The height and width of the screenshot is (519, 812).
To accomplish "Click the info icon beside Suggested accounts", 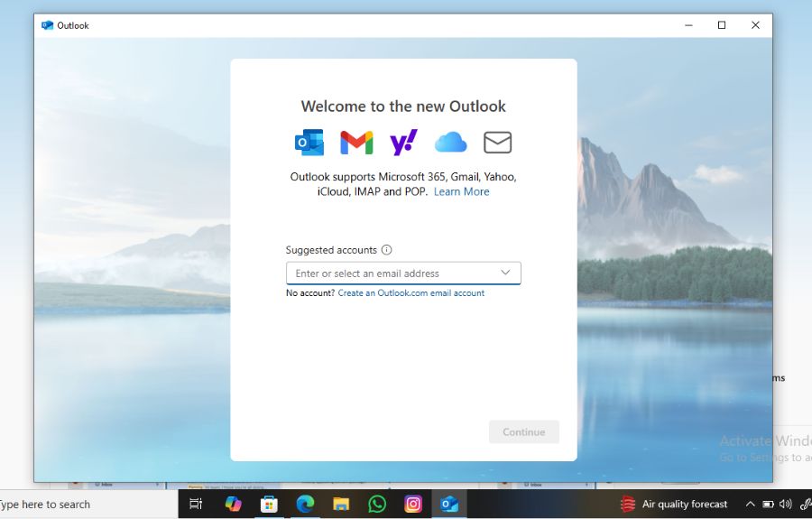I will (x=386, y=250).
